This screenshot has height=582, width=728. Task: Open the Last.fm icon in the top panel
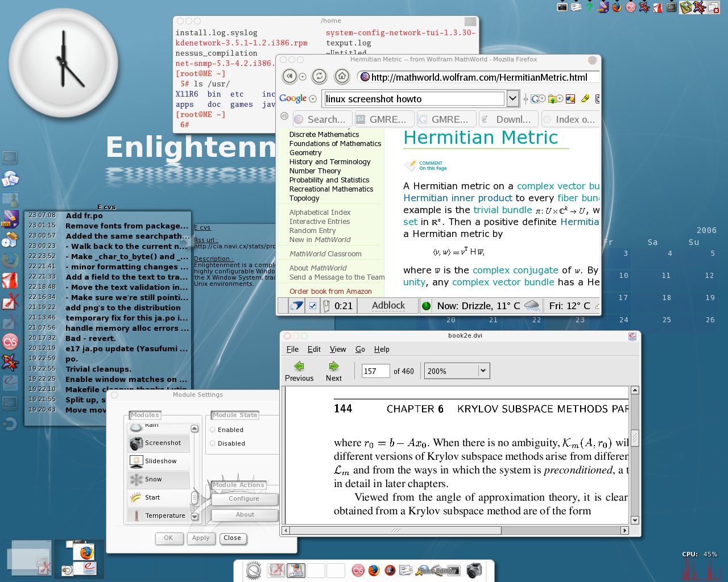point(630,7)
